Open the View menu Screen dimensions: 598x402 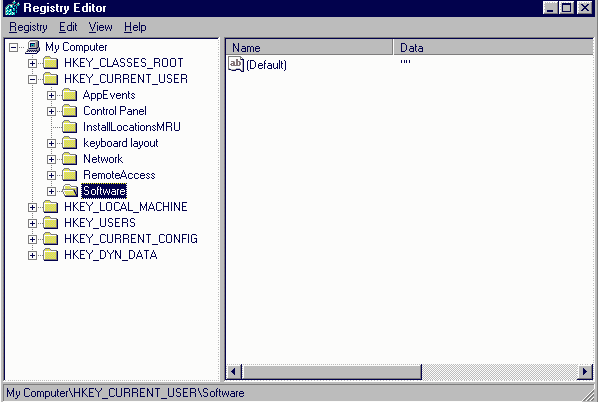pyautogui.click(x=100, y=27)
